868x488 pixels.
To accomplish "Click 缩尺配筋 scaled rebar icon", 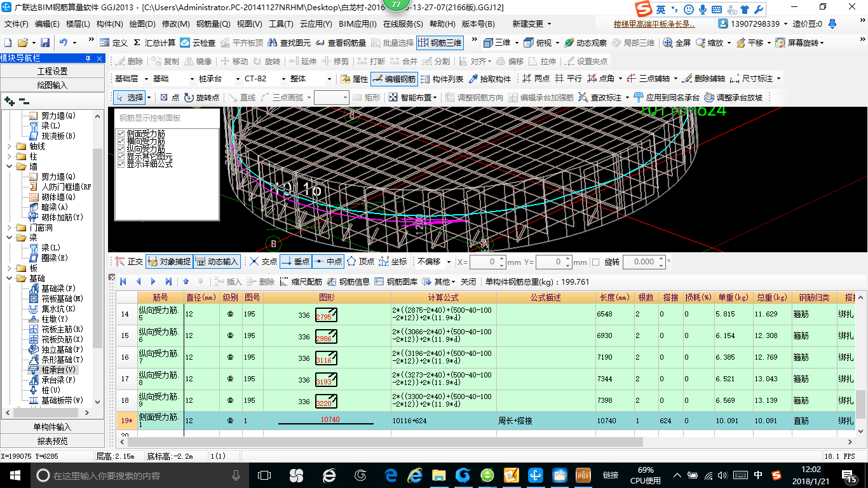I will pos(301,281).
